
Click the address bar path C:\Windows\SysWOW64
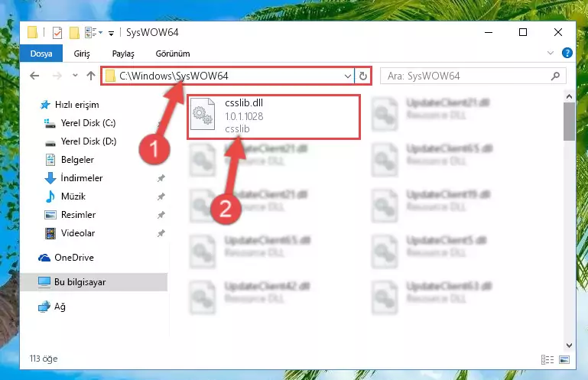tap(174, 76)
